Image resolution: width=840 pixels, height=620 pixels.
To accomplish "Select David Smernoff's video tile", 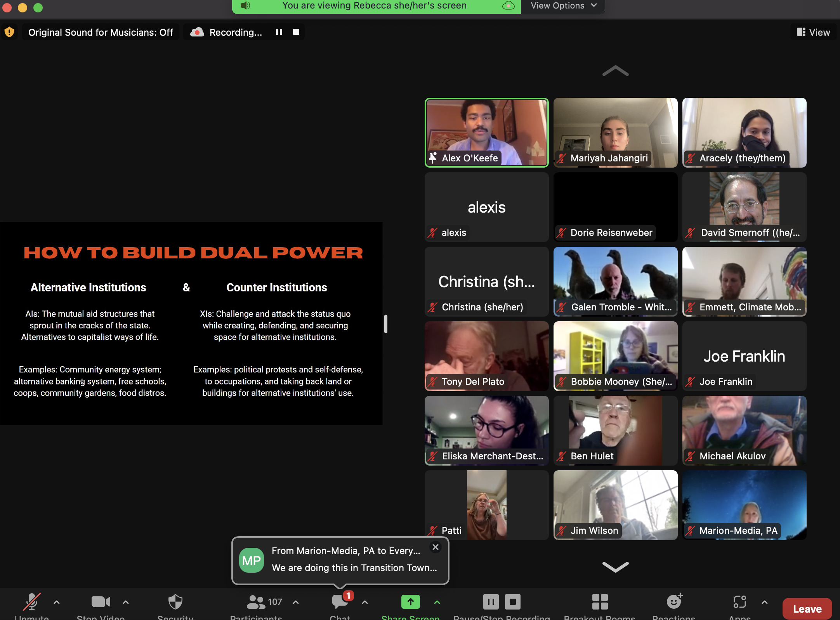I will pyautogui.click(x=745, y=207).
